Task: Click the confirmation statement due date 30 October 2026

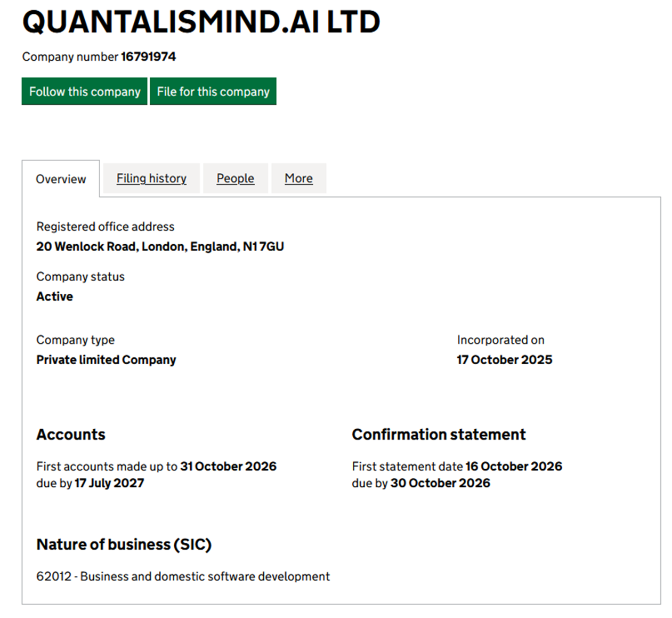Action: pyautogui.click(x=440, y=483)
